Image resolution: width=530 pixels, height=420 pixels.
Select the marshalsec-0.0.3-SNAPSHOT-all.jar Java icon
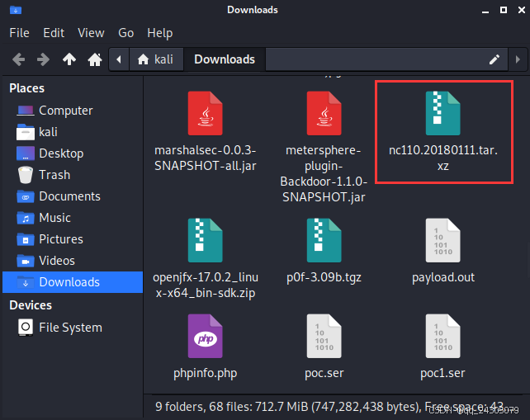206,113
